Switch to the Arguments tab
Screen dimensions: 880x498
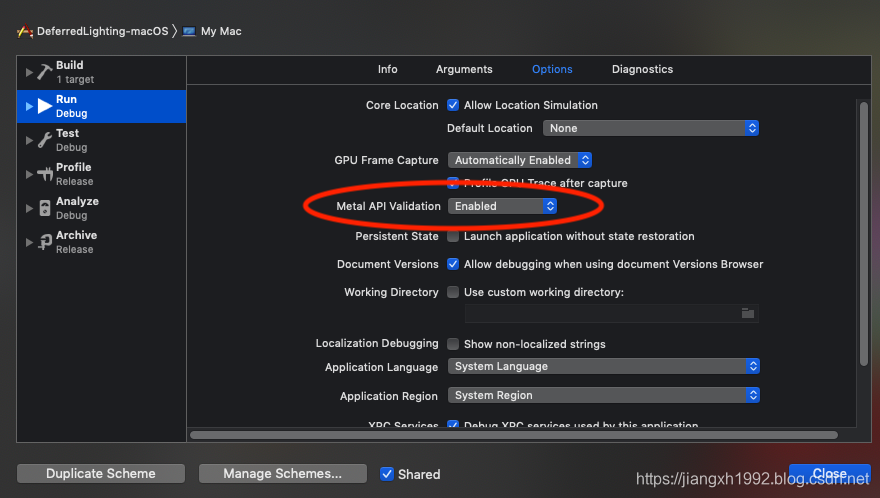[464, 69]
